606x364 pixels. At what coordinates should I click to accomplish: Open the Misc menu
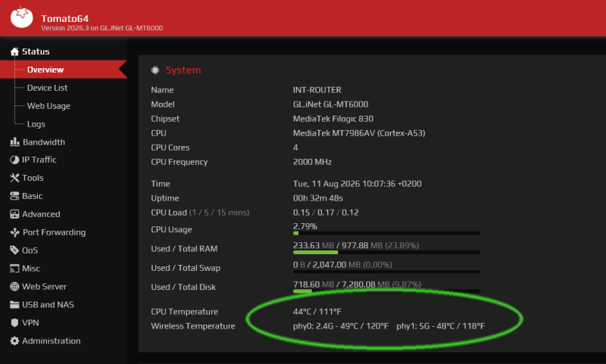[x=31, y=269]
